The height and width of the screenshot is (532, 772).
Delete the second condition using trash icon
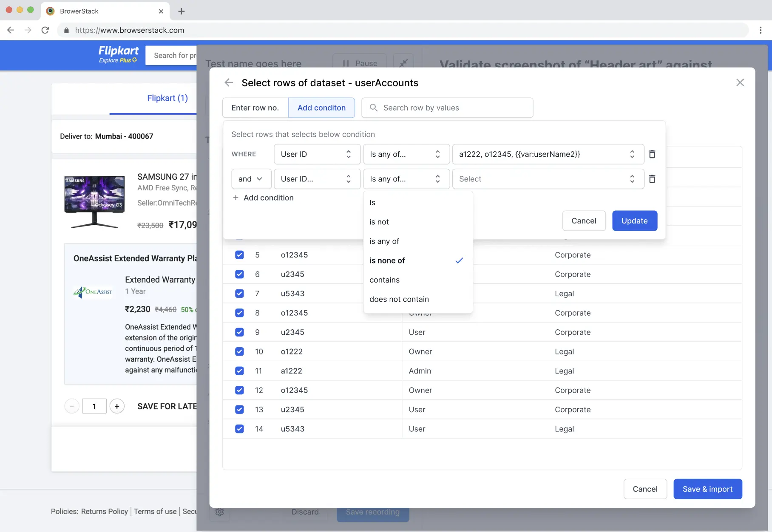tap(653, 179)
